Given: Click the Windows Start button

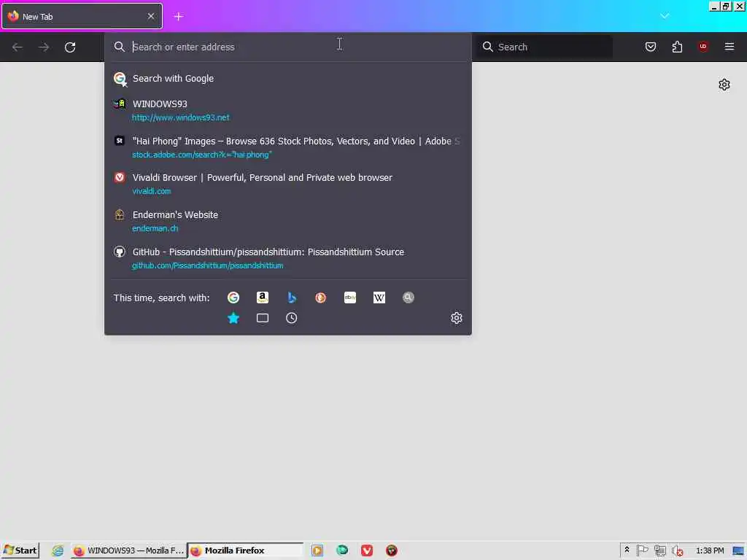Looking at the screenshot, I should [x=20, y=551].
